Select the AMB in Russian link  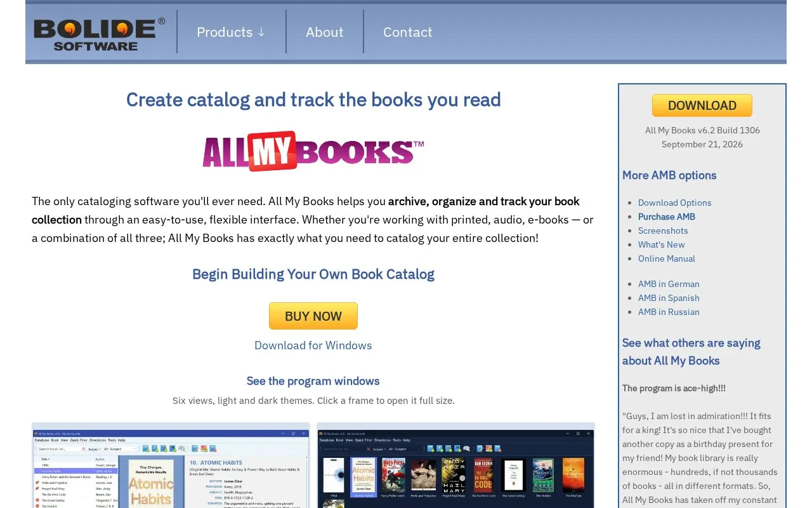669,312
